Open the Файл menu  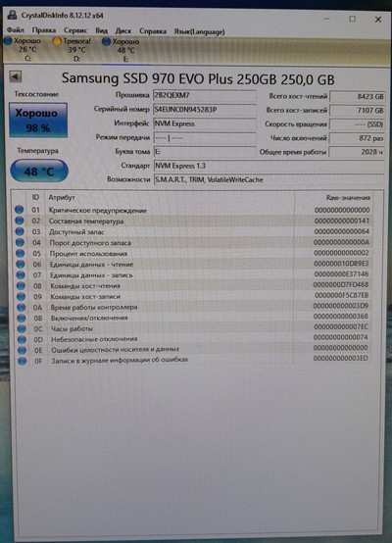[x=16, y=30]
